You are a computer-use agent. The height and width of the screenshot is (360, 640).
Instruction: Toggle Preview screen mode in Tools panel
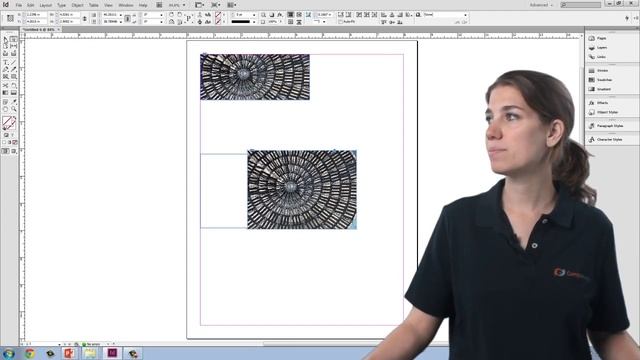tap(13, 151)
